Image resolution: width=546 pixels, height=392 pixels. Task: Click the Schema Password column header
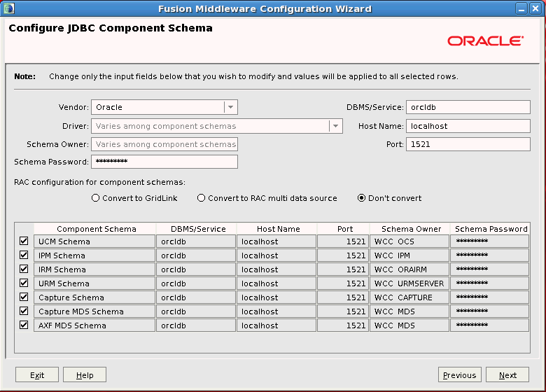pyautogui.click(x=490, y=229)
